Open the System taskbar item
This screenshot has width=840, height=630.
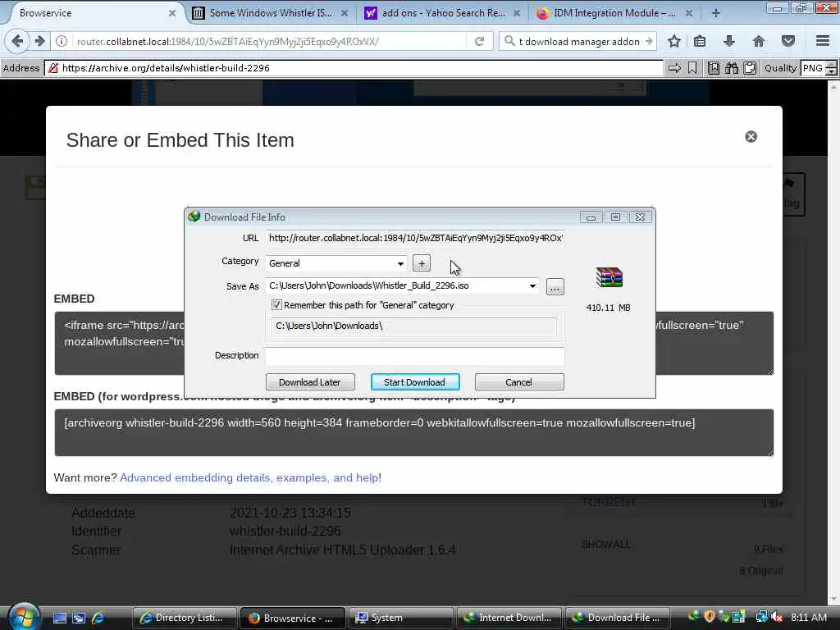tap(400, 618)
